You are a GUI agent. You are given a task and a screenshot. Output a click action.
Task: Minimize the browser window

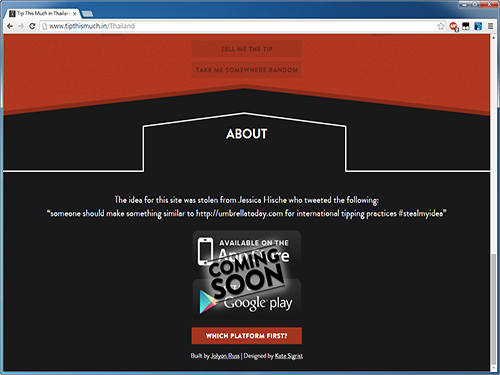pos(464,4)
